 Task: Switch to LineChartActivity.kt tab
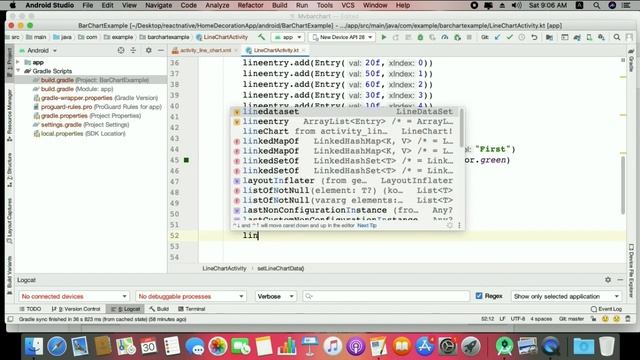276,50
